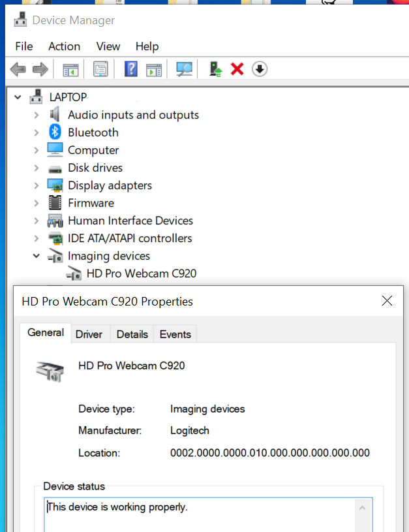Select the IDE ATA/ATAPI controllers icon

coord(55,238)
